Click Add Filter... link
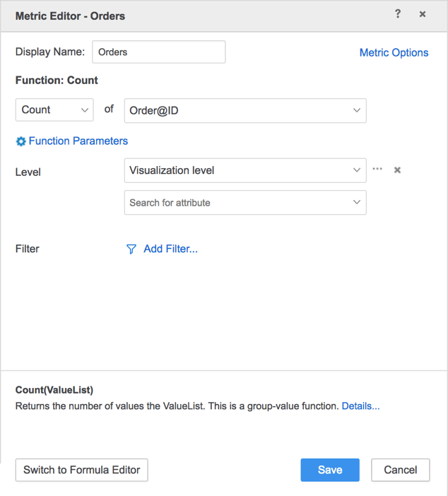448x496 pixels. coord(170,249)
